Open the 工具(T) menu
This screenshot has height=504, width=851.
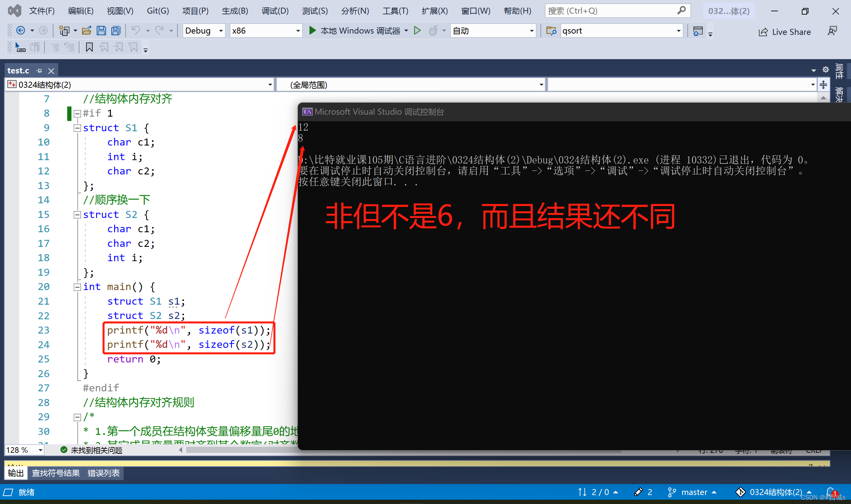click(x=395, y=11)
